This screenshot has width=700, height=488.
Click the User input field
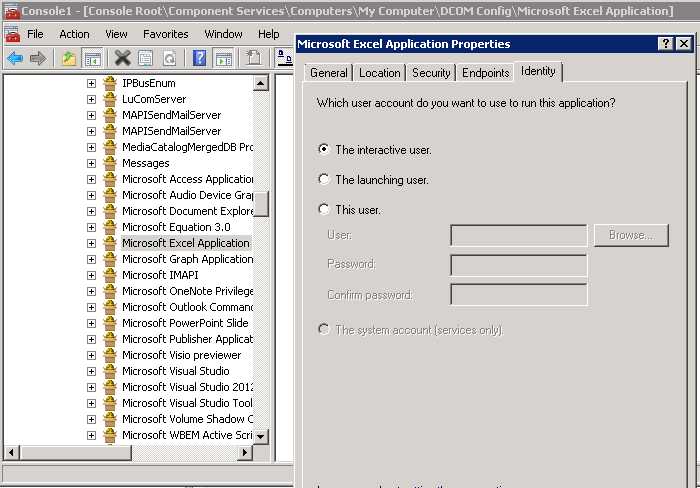(x=519, y=235)
